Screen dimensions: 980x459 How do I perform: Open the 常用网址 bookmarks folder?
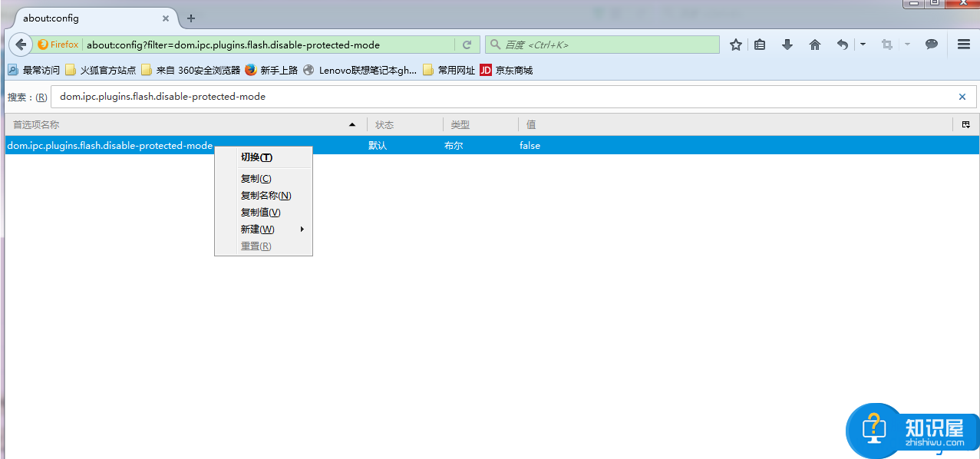[x=449, y=70]
